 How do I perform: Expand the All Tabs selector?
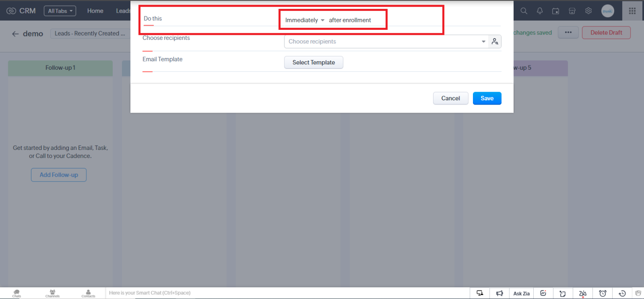(x=60, y=10)
